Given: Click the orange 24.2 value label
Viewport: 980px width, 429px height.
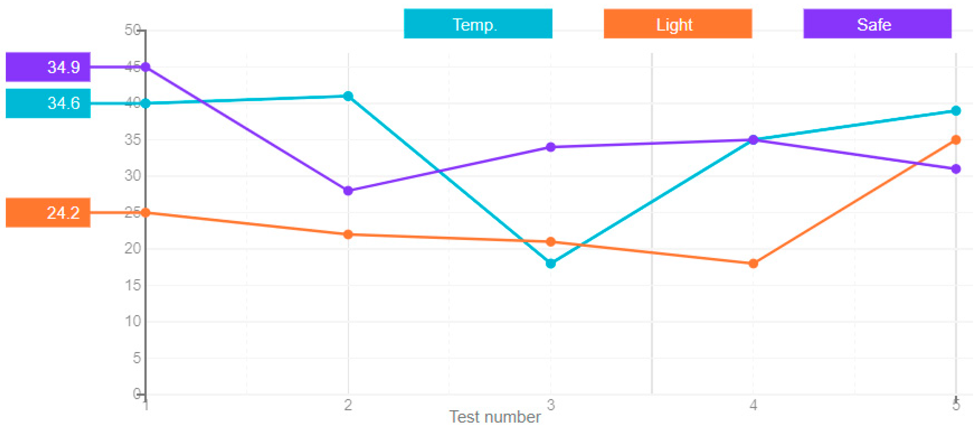Looking at the screenshot, I should tap(48, 213).
